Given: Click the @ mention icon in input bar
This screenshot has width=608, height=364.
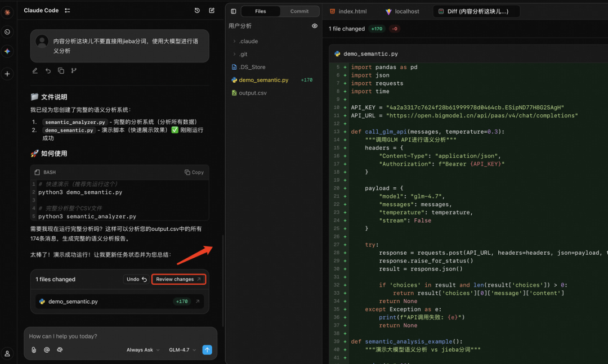Looking at the screenshot, I should click(x=47, y=350).
